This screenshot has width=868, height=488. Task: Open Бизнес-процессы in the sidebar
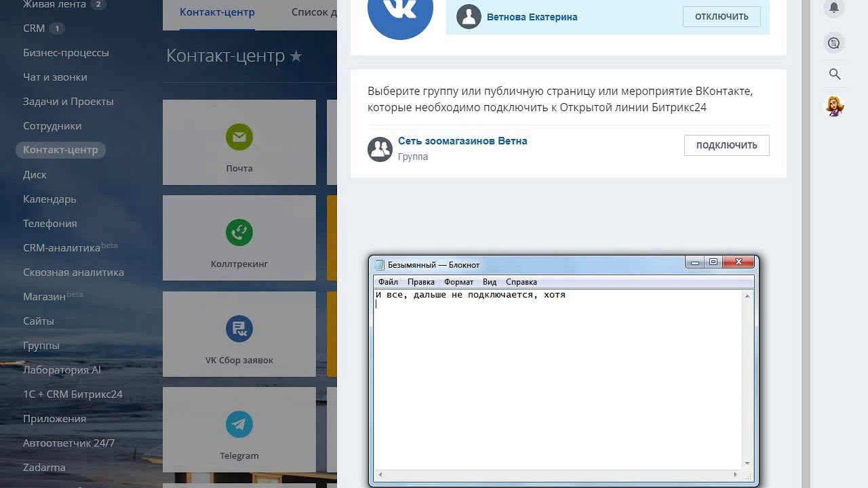(x=66, y=53)
